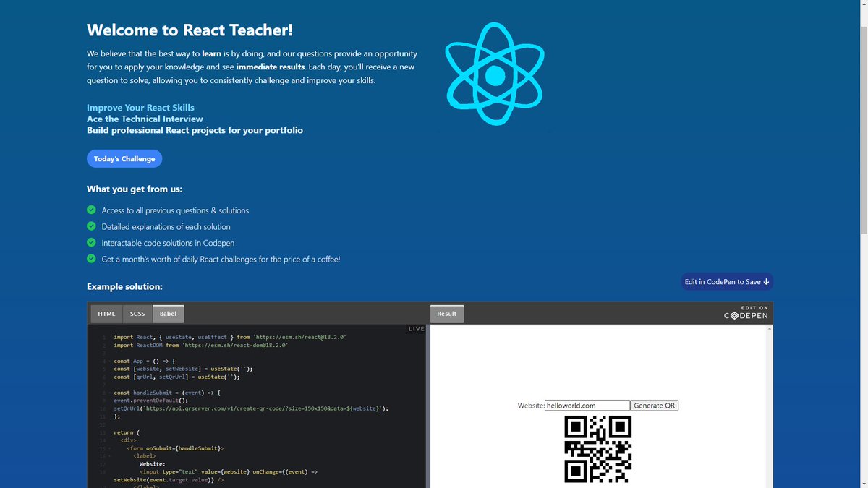Click the React atom logo
The height and width of the screenshot is (488, 868).
(495, 75)
